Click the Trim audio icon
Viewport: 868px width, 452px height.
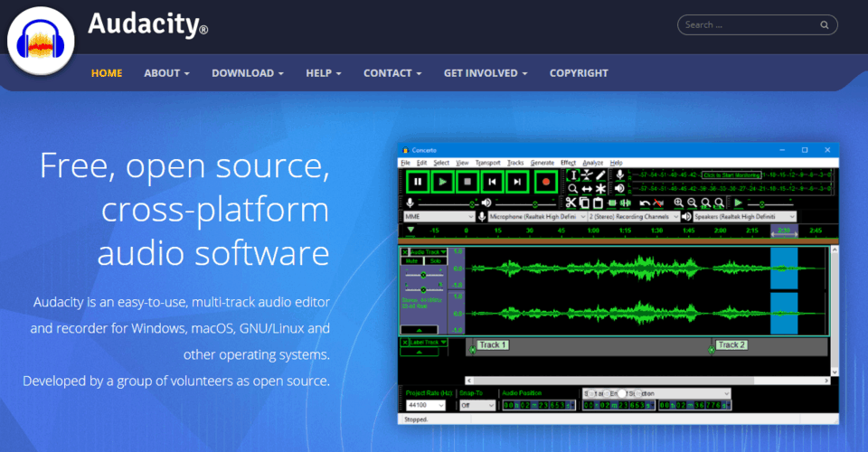click(612, 203)
